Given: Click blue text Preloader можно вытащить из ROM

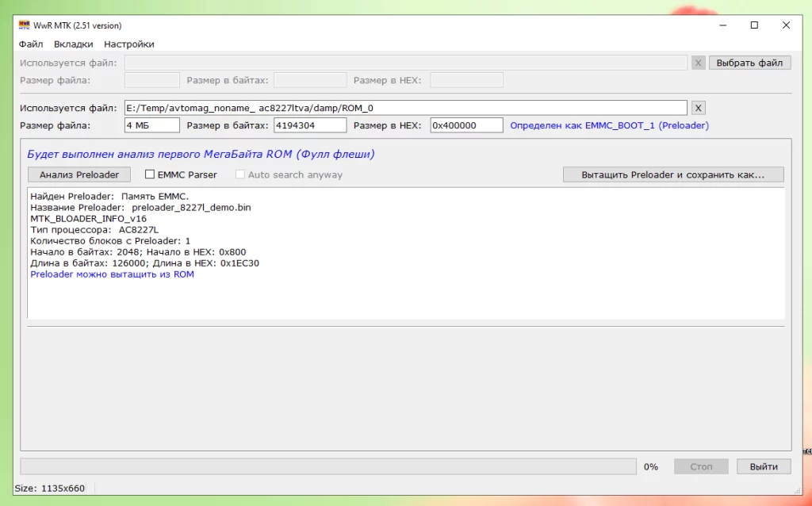Looking at the screenshot, I should [112, 274].
